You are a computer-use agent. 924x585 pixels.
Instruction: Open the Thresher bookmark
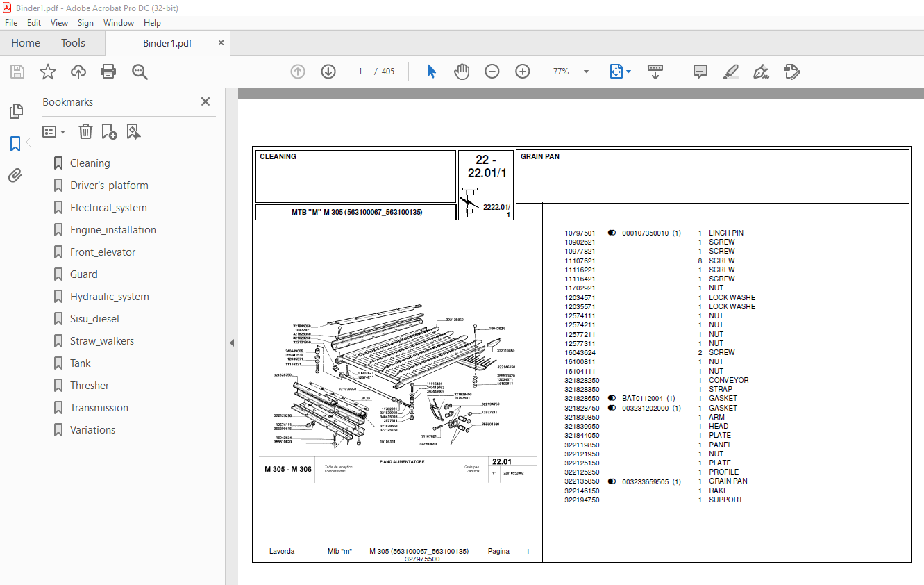90,386
